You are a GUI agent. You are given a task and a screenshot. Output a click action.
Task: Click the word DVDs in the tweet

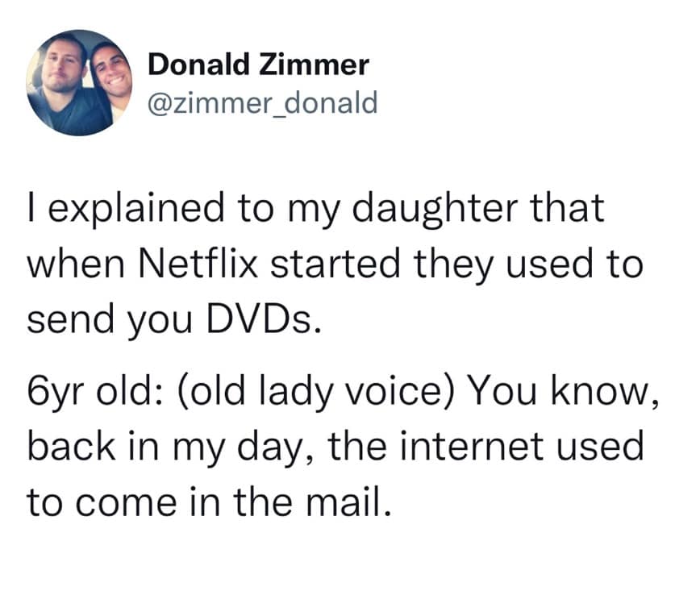tap(276, 322)
